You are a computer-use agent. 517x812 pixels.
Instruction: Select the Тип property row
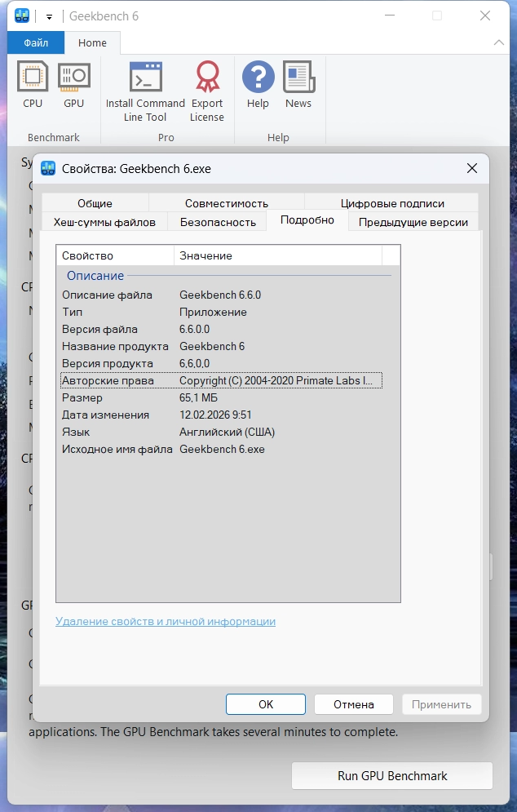222,312
